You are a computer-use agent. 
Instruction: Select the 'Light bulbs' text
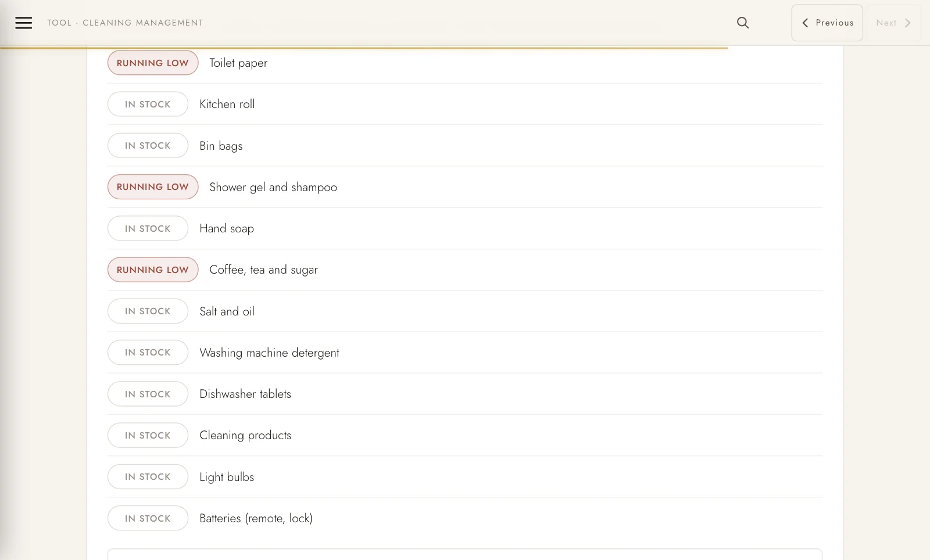pos(227,477)
